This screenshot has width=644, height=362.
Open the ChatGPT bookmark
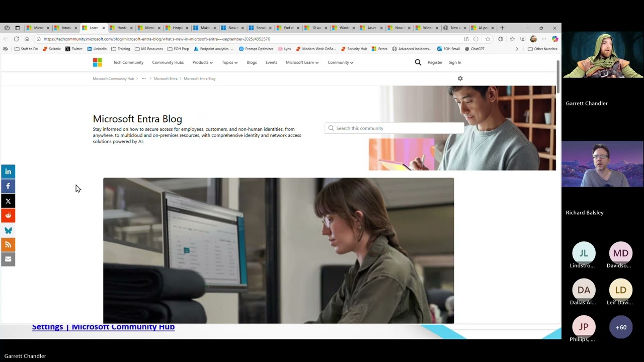474,49
